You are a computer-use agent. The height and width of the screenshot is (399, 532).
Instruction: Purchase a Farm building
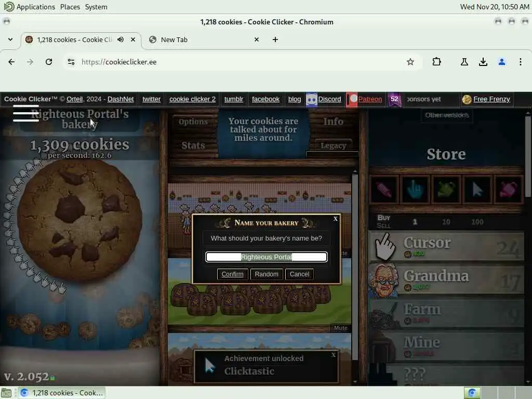[446, 312]
